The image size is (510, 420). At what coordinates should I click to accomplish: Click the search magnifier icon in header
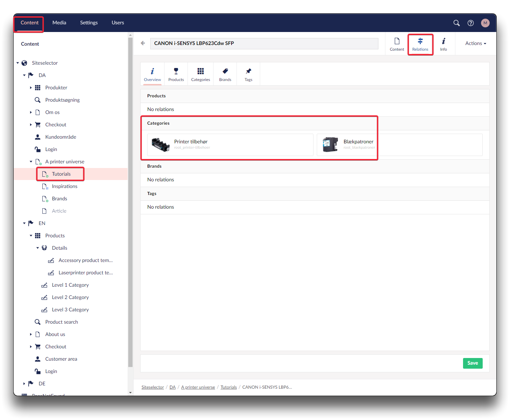456,23
